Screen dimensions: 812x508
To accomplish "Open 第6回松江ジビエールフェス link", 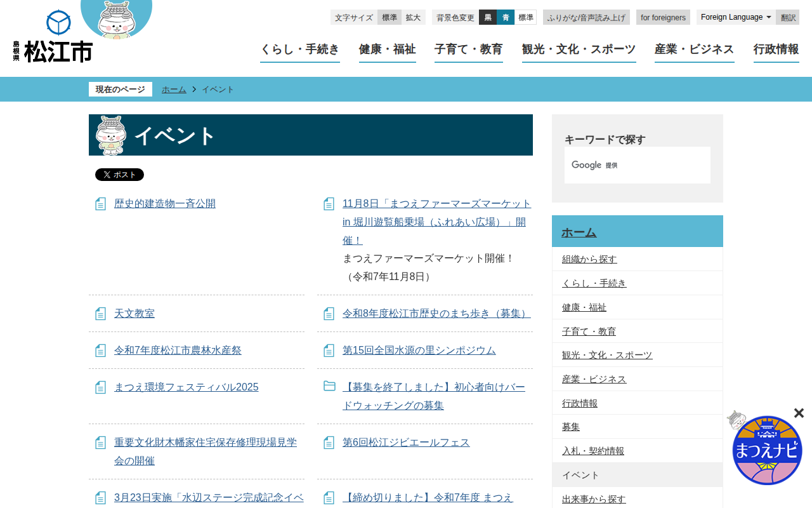I will click(406, 443).
